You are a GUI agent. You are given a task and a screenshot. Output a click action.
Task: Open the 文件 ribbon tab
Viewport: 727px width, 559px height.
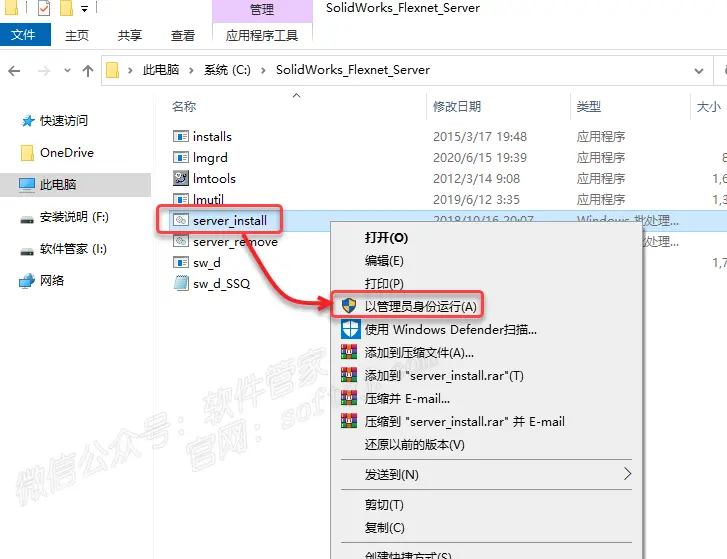[25, 35]
